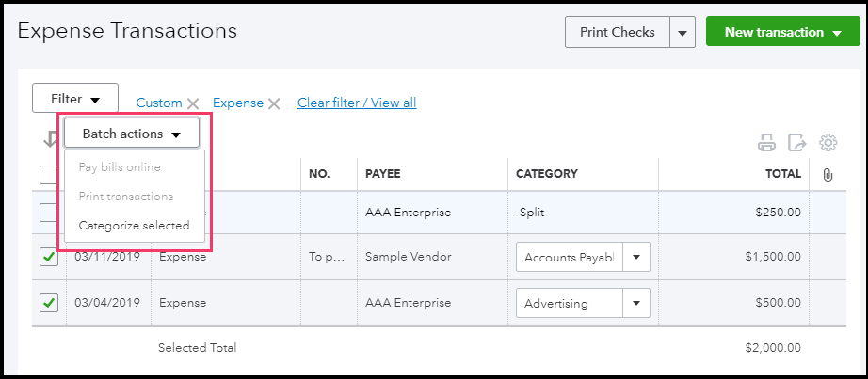The width and height of the screenshot is (868, 379).
Task: Open the Accounts Payable category dropdown
Action: [x=636, y=257]
